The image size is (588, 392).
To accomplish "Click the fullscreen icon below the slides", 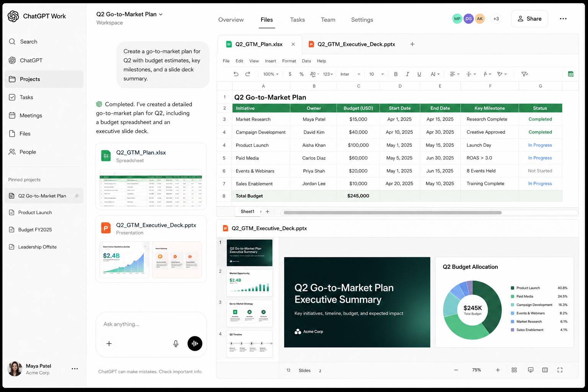I will [560, 370].
